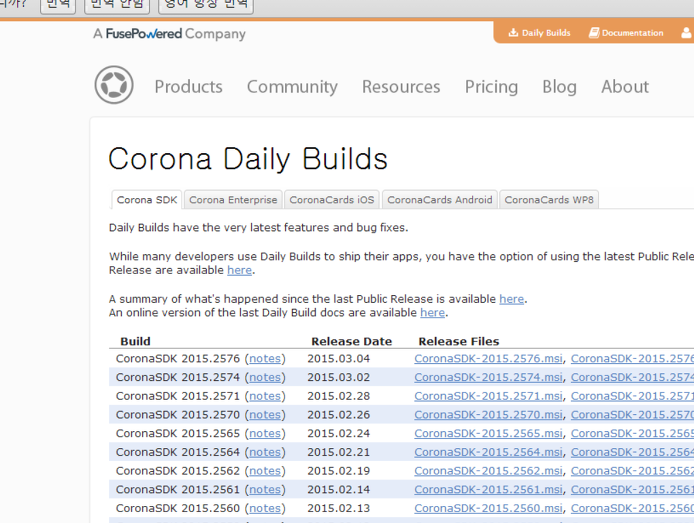Viewport: 694px width, 523px height.
Task: Download CoronaSDK-2015.2565.msi
Action: click(489, 434)
